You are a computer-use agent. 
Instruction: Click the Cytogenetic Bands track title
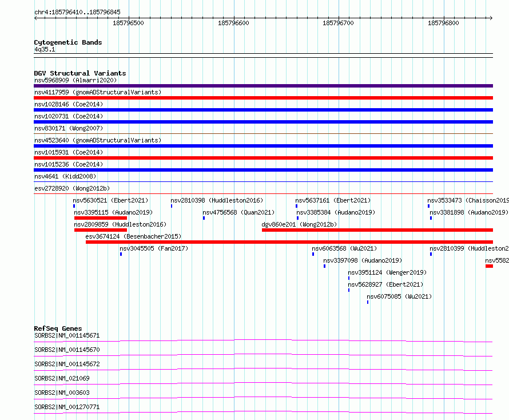coord(68,42)
